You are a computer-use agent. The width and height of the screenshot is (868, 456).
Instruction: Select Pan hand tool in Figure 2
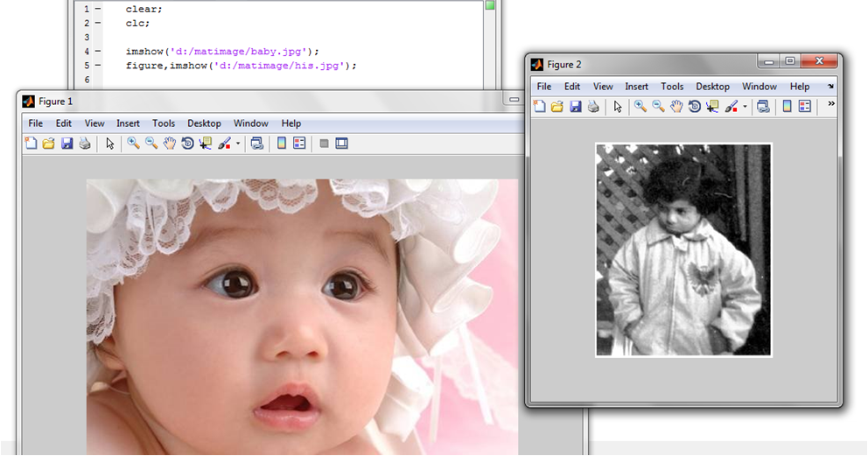pos(676,106)
